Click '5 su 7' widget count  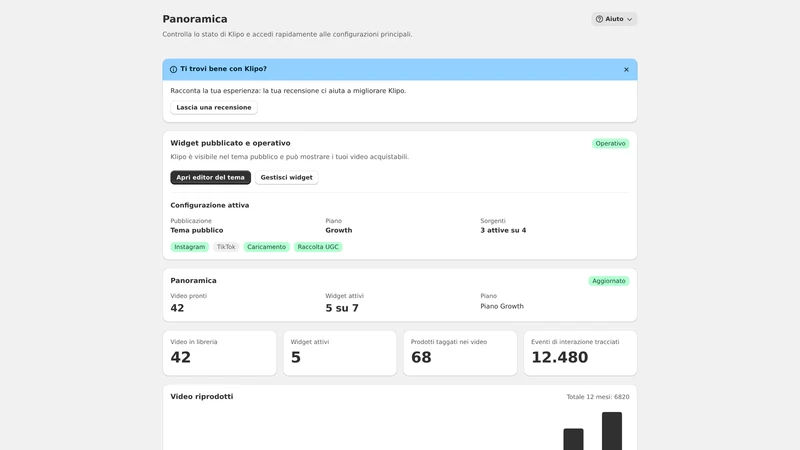point(342,308)
